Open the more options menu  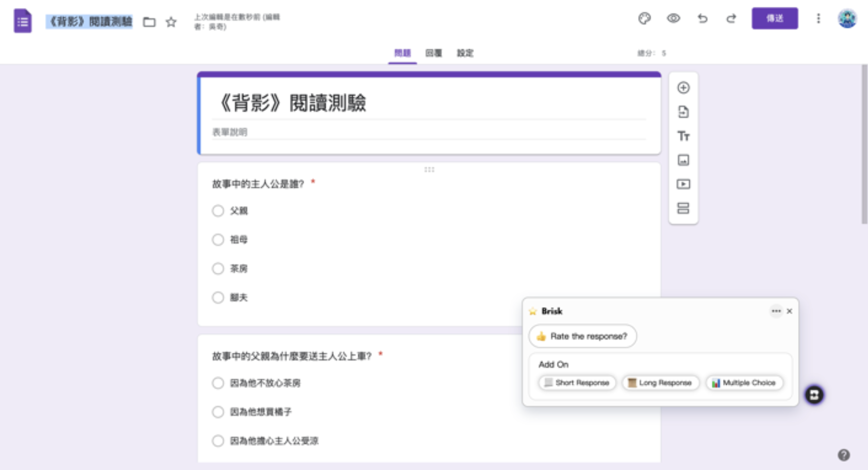pos(818,18)
